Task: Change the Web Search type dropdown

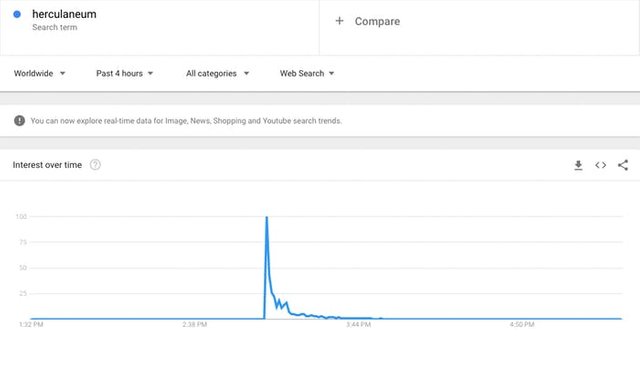Action: pos(307,73)
